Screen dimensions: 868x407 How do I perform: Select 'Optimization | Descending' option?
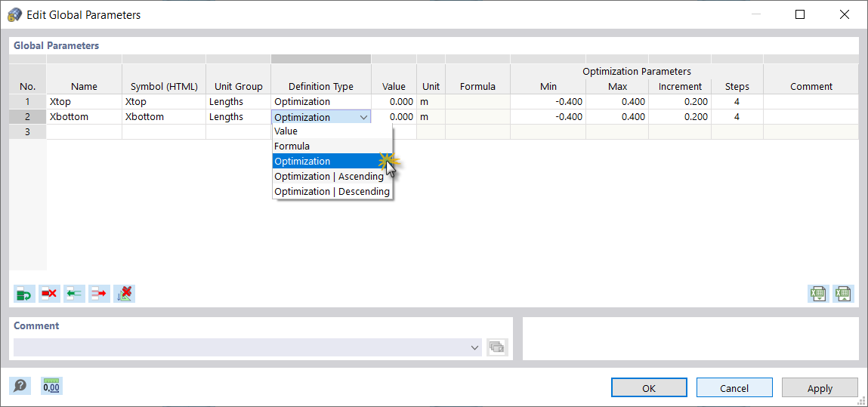[332, 192]
